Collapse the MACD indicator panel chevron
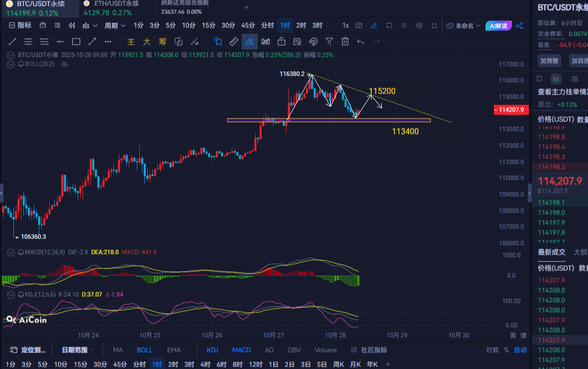588x369 pixels. coord(11,252)
